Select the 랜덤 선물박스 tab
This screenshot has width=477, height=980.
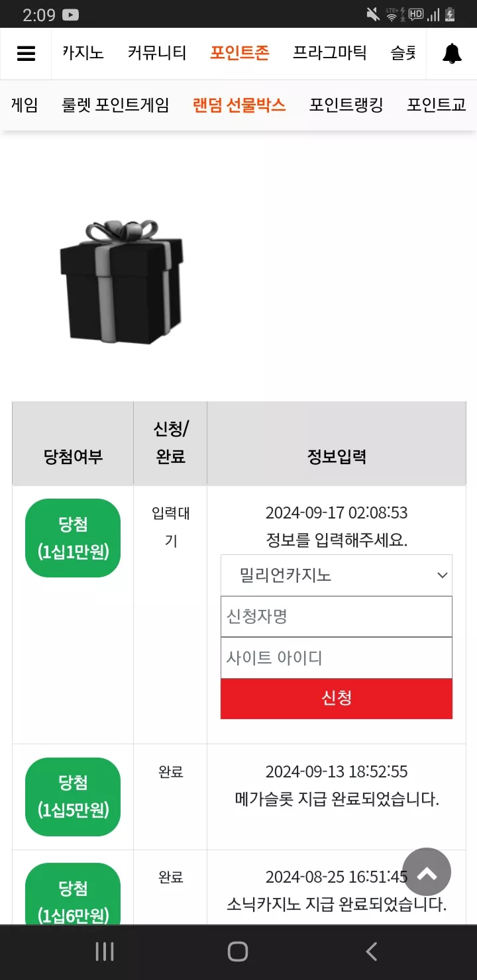click(x=239, y=105)
